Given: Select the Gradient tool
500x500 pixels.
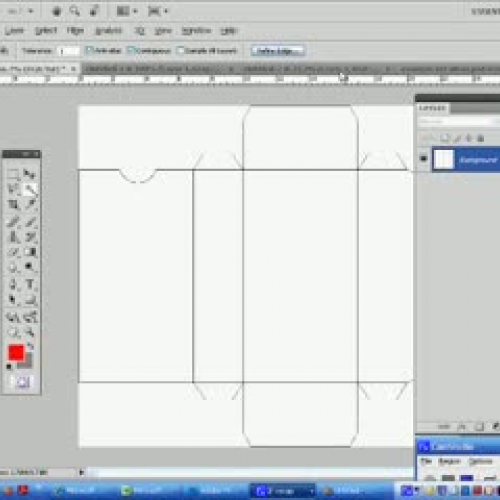Looking at the screenshot, I should 30,252.
